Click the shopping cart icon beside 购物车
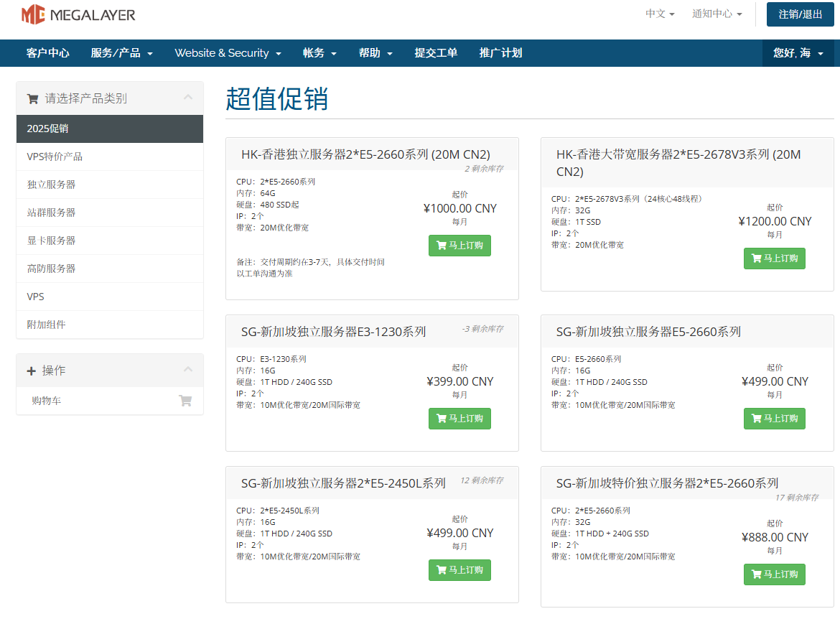The height and width of the screenshot is (619, 840). coord(185,401)
